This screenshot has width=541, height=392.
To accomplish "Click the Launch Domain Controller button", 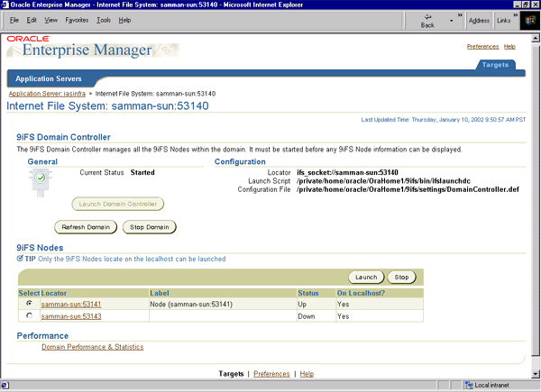I will 117,204.
